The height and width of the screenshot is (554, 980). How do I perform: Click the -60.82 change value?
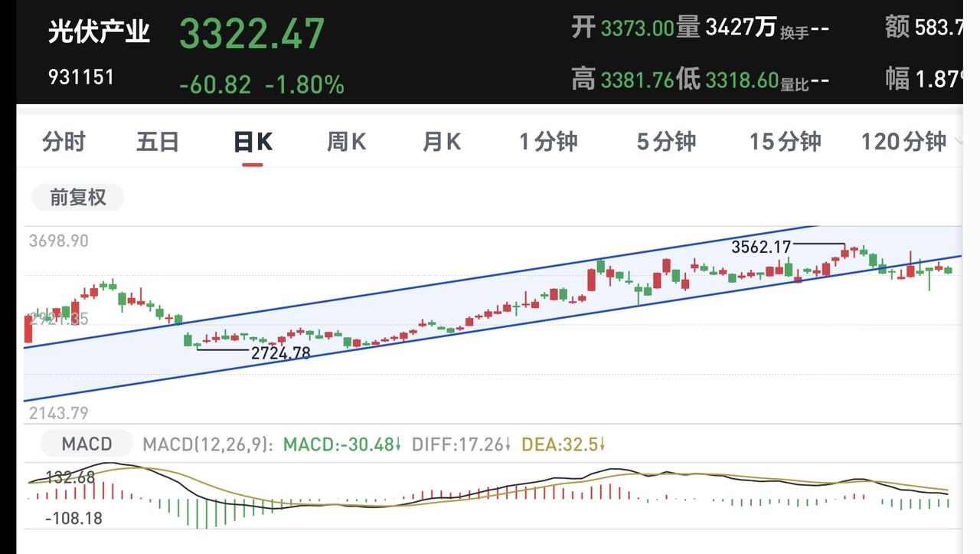215,84
